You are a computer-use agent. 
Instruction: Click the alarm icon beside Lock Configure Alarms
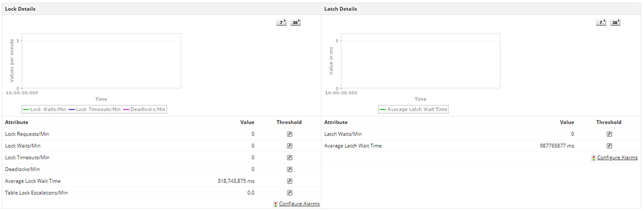click(276, 204)
